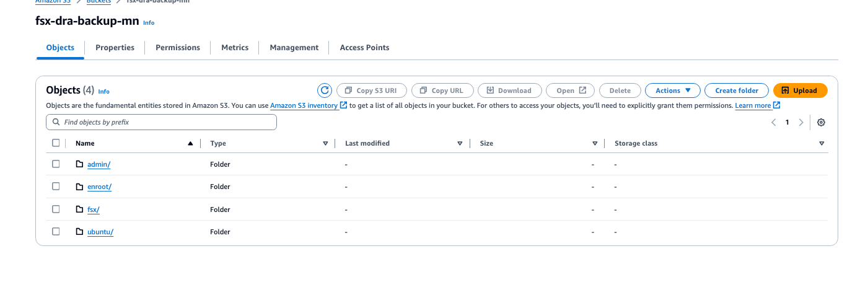Click the orange Upload button
Image resolution: width=868 pixels, height=295 pixels.
[x=800, y=90]
